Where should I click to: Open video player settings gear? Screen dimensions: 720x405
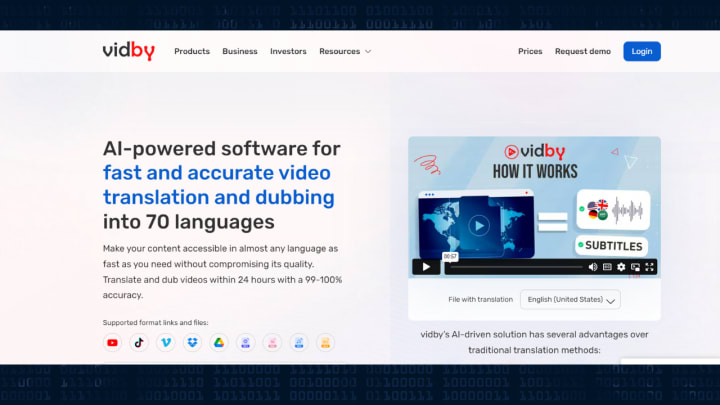pos(621,267)
